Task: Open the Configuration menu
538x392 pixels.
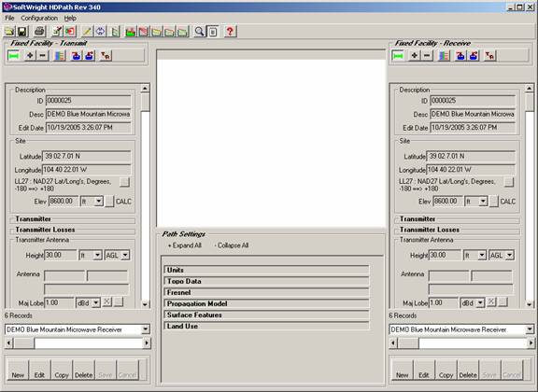Action: [x=39, y=18]
